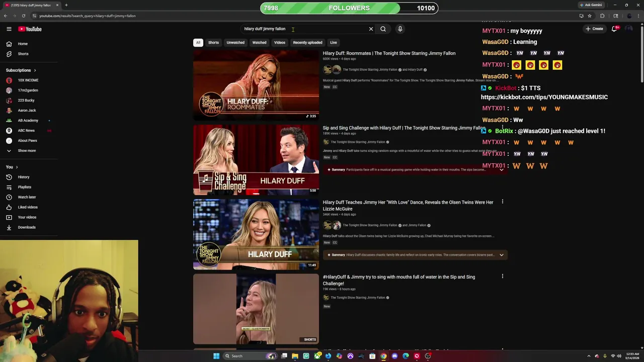This screenshot has height=362, width=644.
Task: Select the Live filter chip
Action: pos(334,43)
